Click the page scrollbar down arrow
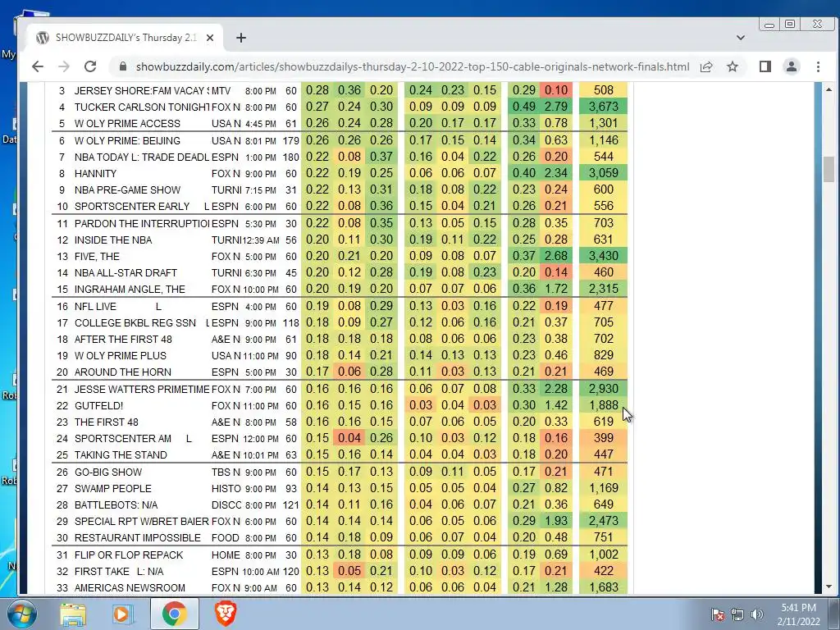840x630 pixels. (x=829, y=587)
